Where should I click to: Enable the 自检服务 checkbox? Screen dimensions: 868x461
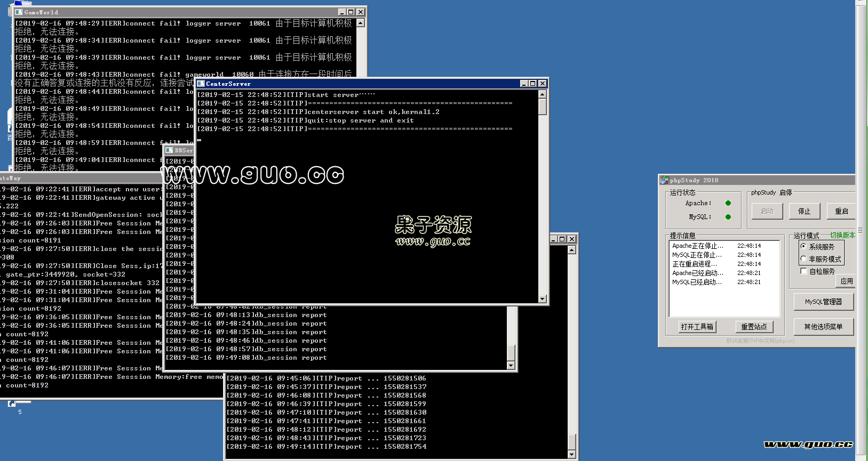click(803, 271)
